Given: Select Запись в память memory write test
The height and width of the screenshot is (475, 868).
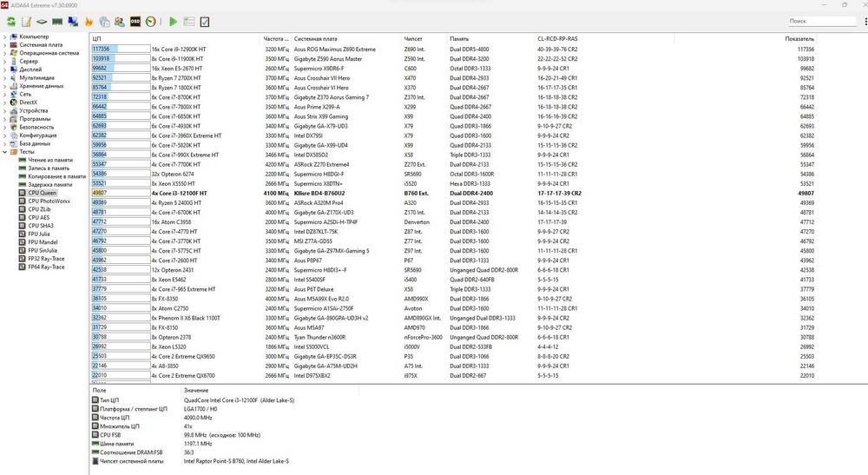Looking at the screenshot, I should 49,168.
